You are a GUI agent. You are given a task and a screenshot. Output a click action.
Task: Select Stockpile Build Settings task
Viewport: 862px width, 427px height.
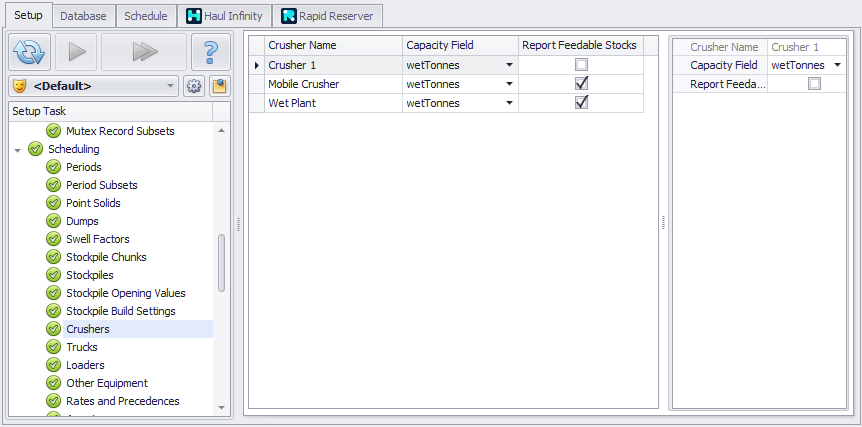121,311
